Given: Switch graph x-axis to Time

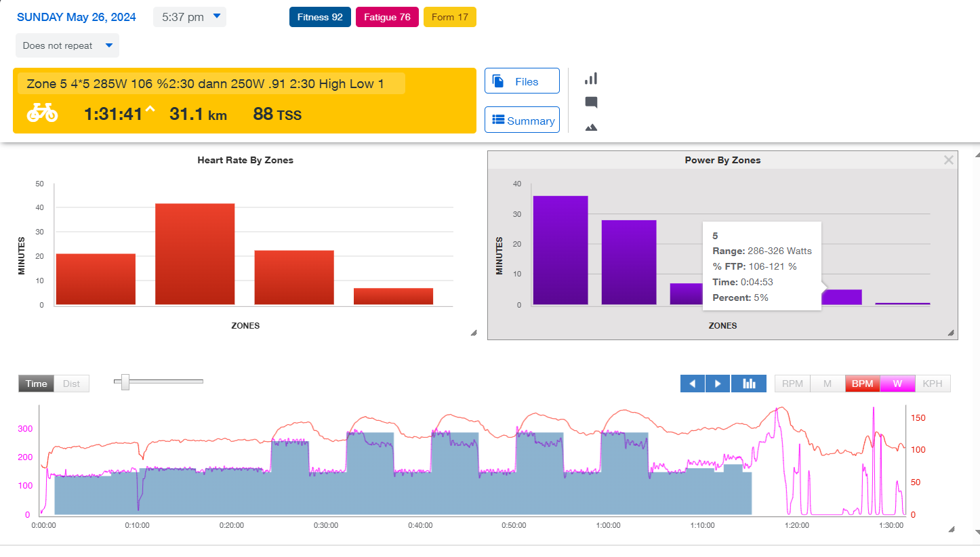Looking at the screenshot, I should point(36,384).
